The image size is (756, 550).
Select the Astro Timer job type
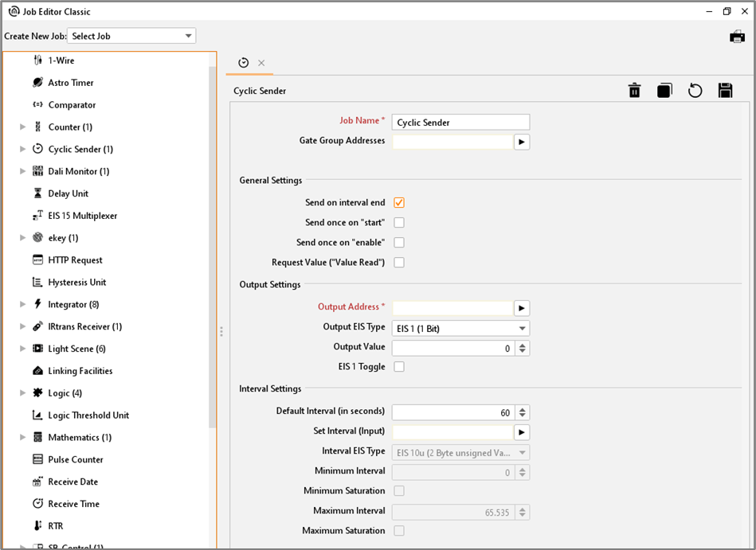[71, 83]
